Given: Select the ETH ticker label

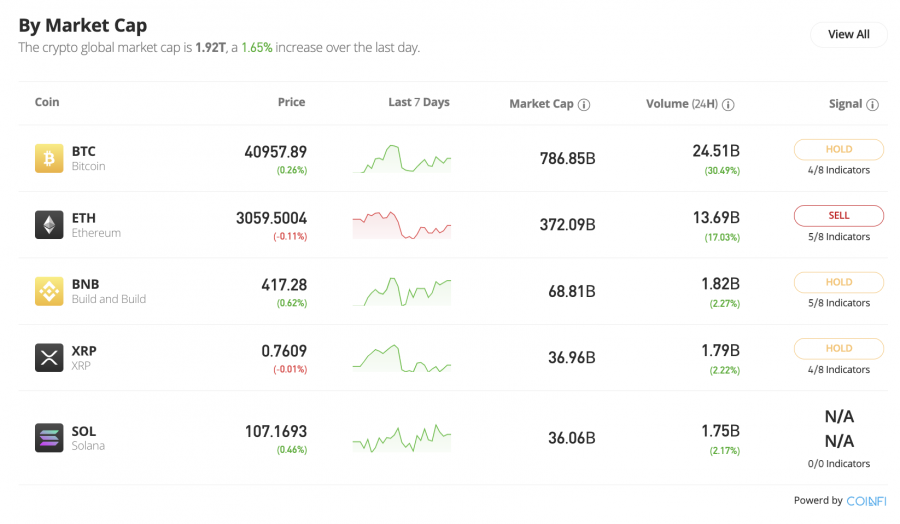Looking at the screenshot, I should point(84,218).
